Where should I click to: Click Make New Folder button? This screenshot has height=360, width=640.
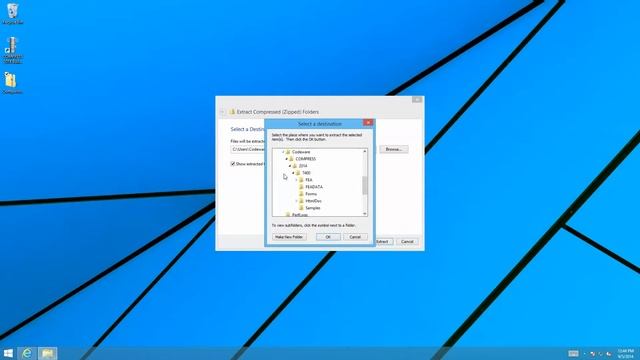click(x=289, y=237)
